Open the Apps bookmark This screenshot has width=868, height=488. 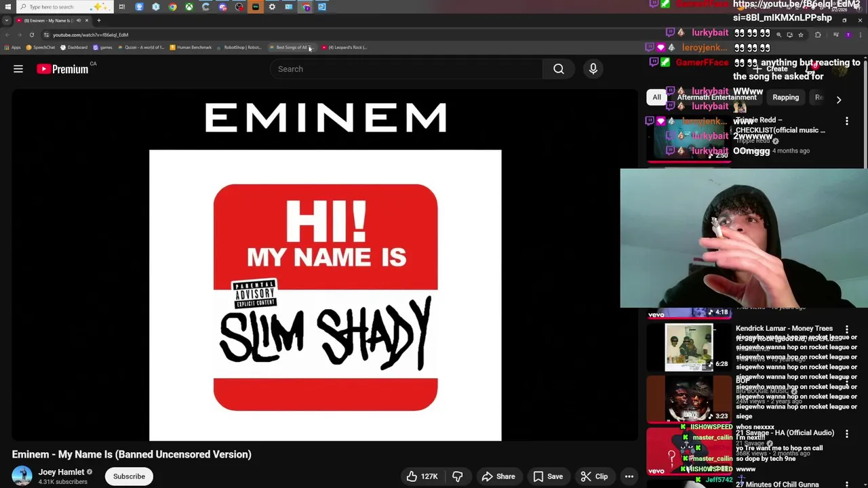tap(12, 47)
